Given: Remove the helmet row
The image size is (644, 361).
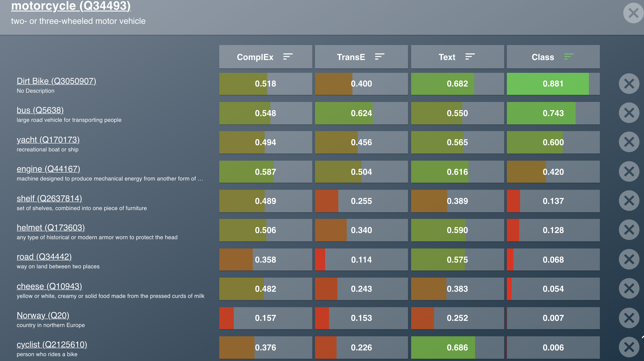Looking at the screenshot, I should coord(629,230).
